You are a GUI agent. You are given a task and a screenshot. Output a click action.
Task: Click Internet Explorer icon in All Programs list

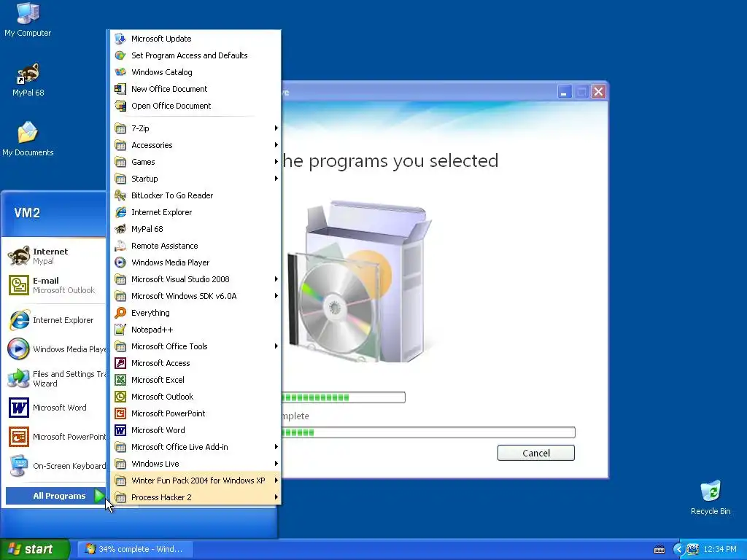pyautogui.click(x=120, y=212)
